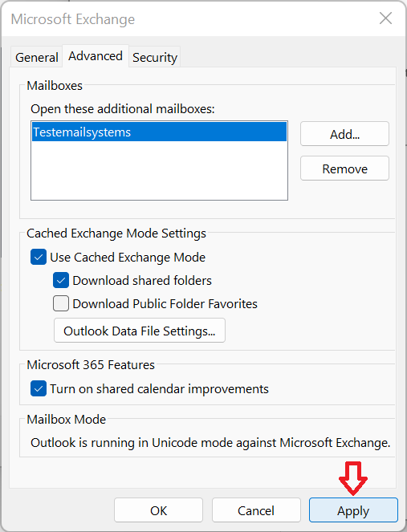Remove the selected mailbox
Screen dimensions: 407x532
click(x=344, y=169)
